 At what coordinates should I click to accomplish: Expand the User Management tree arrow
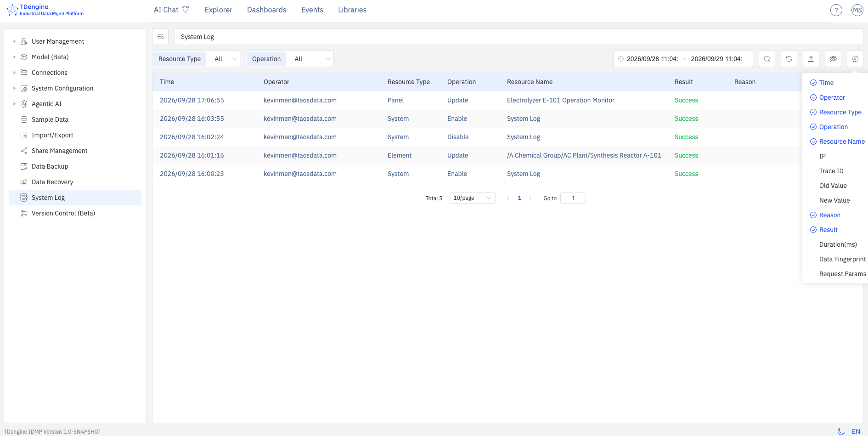14,41
